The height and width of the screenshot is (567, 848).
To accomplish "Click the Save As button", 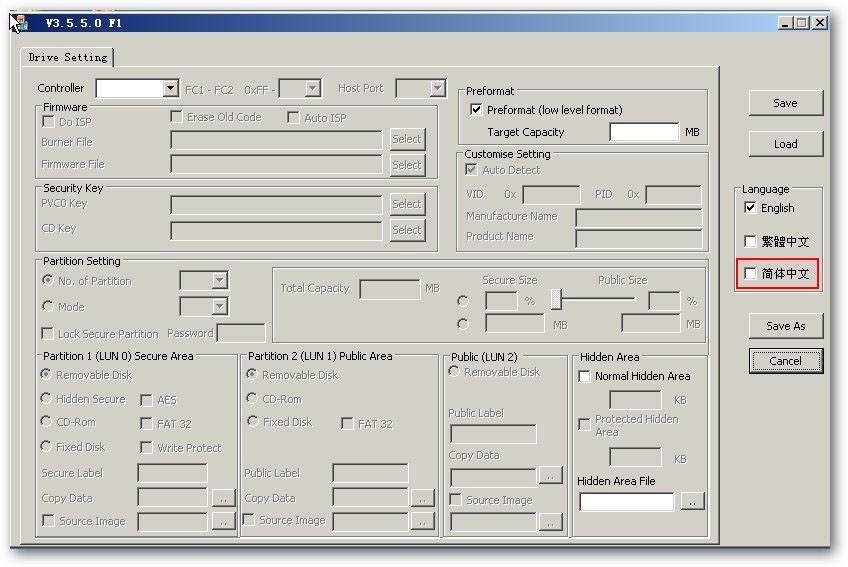I will point(785,326).
